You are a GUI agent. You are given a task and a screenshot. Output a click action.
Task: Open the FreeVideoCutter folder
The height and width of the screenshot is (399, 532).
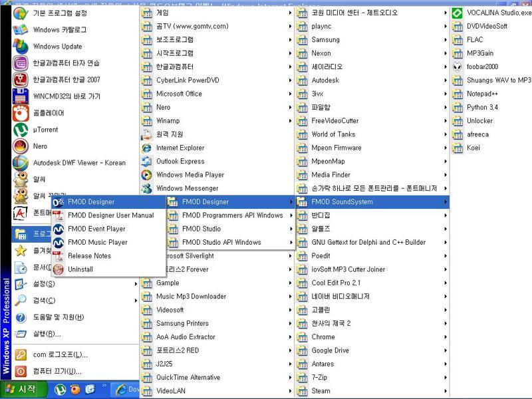(372, 121)
